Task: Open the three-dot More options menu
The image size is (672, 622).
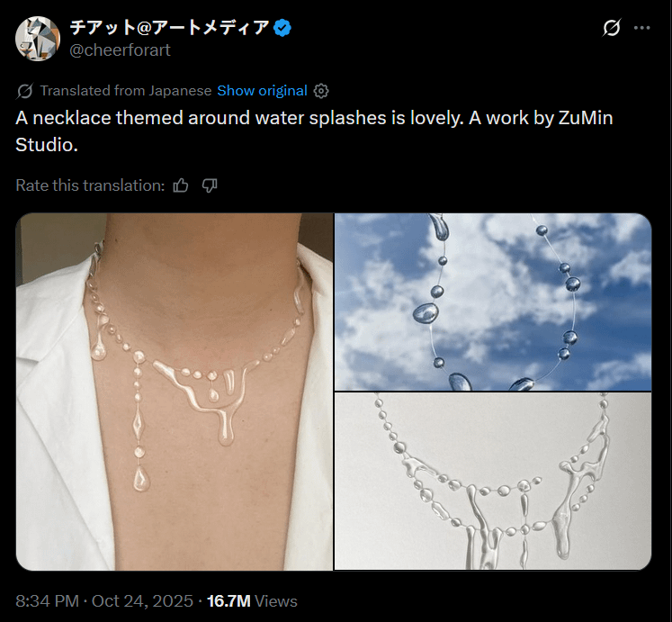Action: pos(641,28)
